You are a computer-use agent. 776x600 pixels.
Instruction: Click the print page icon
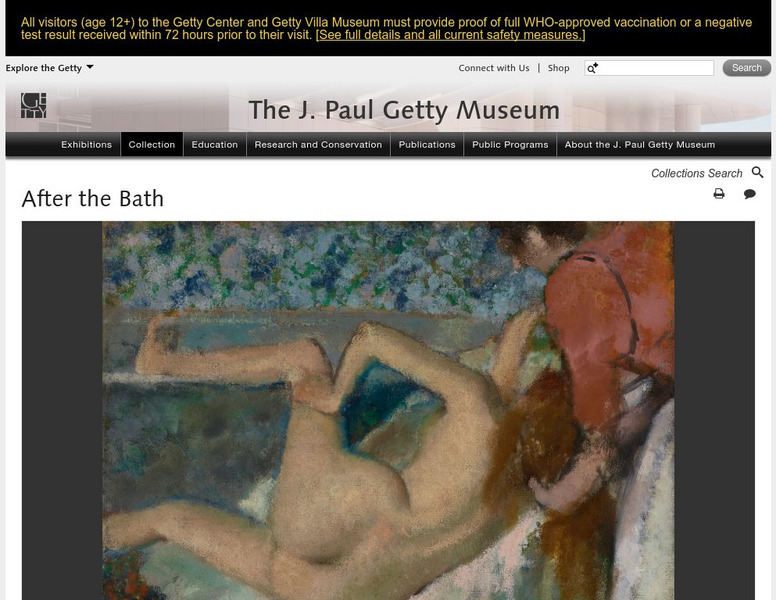(x=719, y=194)
